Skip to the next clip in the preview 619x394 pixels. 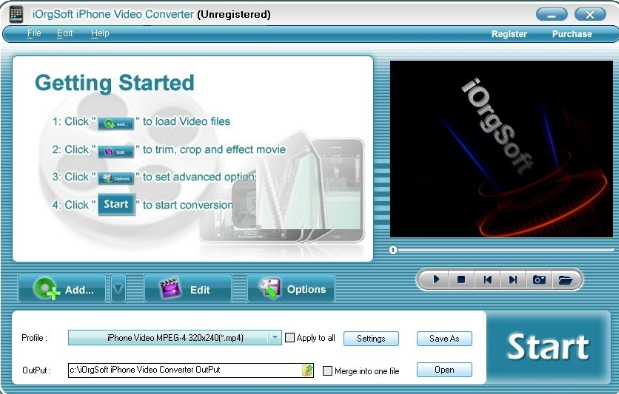coord(513,280)
